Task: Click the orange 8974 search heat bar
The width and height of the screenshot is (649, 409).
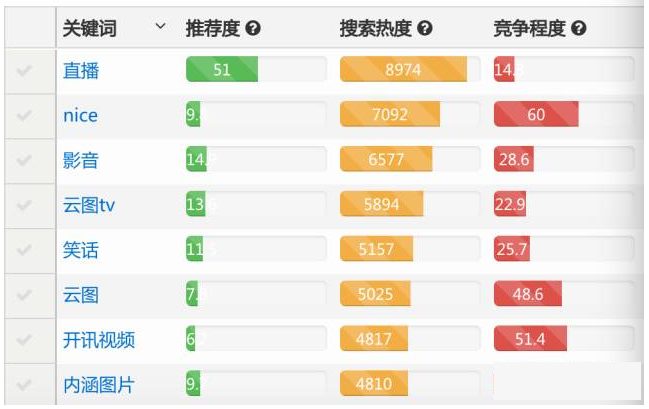Action: 404,69
